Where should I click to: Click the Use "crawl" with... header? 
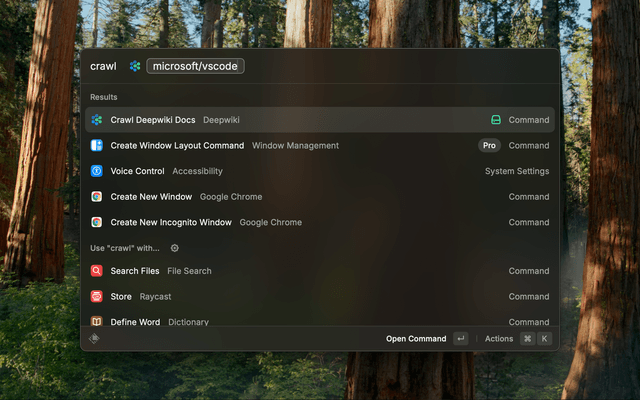124,248
